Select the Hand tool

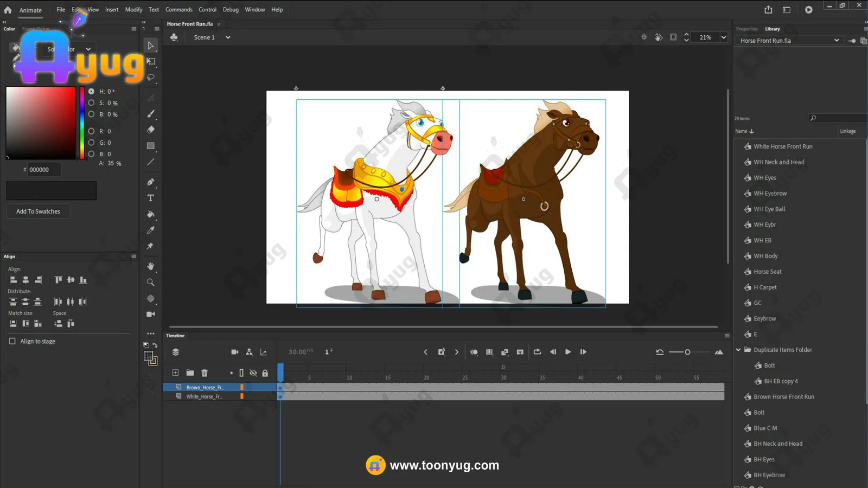(x=151, y=266)
